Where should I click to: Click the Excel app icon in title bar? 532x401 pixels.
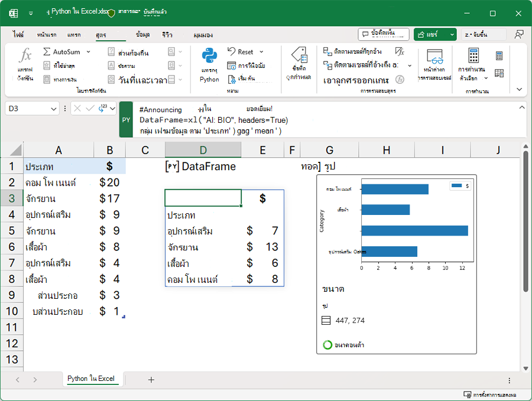click(x=14, y=13)
